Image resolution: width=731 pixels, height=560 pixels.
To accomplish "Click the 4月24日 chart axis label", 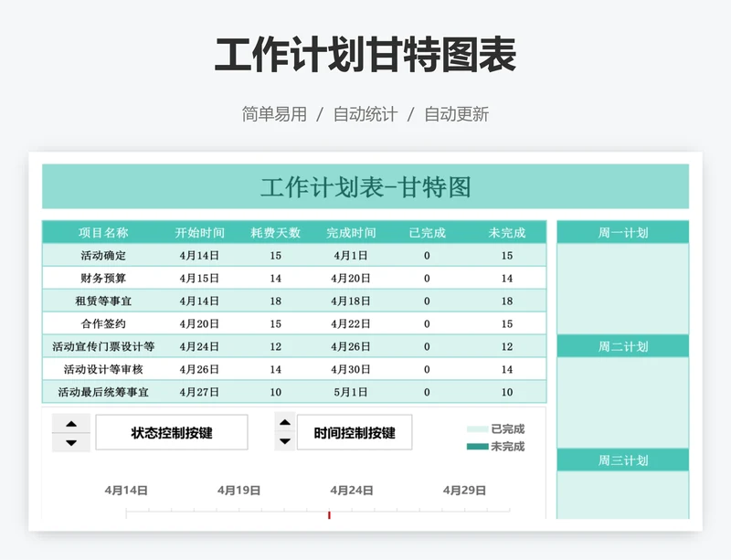I will (352, 490).
